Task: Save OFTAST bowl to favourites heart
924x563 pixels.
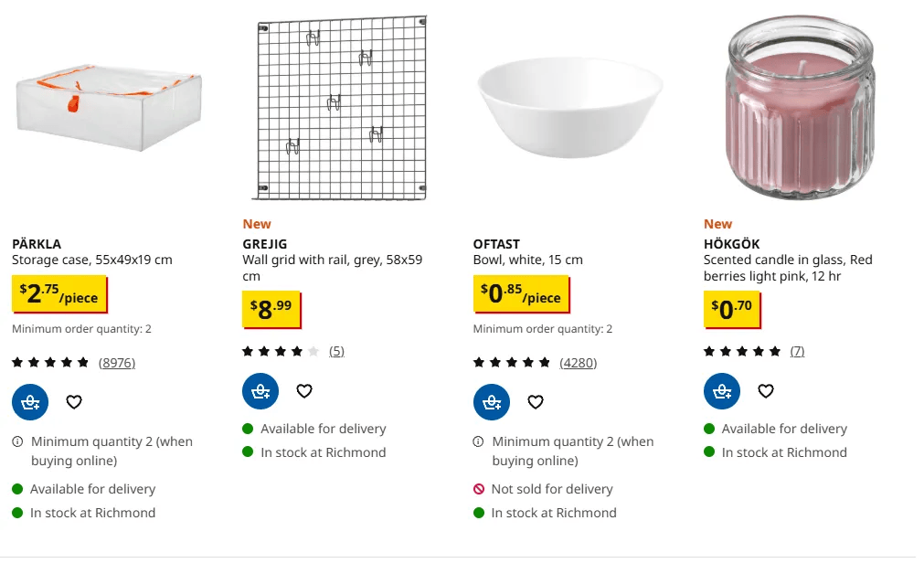Action: (x=535, y=402)
